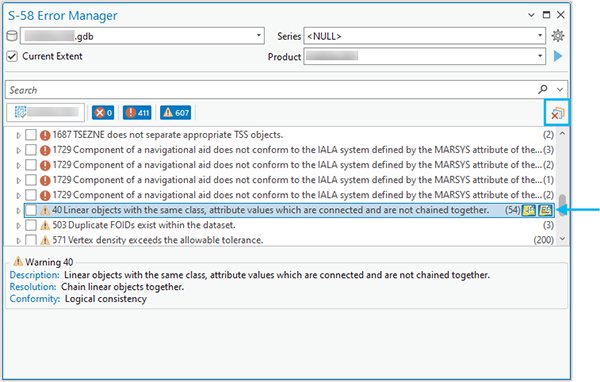Image resolution: width=600 pixels, height=382 pixels.
Task: Check the box for the 1729 row with count (1)
Action: point(31,180)
